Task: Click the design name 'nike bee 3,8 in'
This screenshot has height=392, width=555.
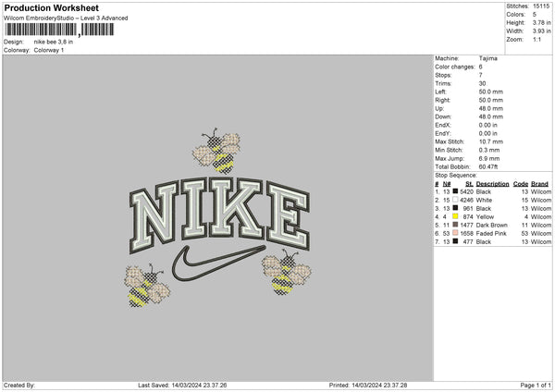Action: (x=54, y=42)
